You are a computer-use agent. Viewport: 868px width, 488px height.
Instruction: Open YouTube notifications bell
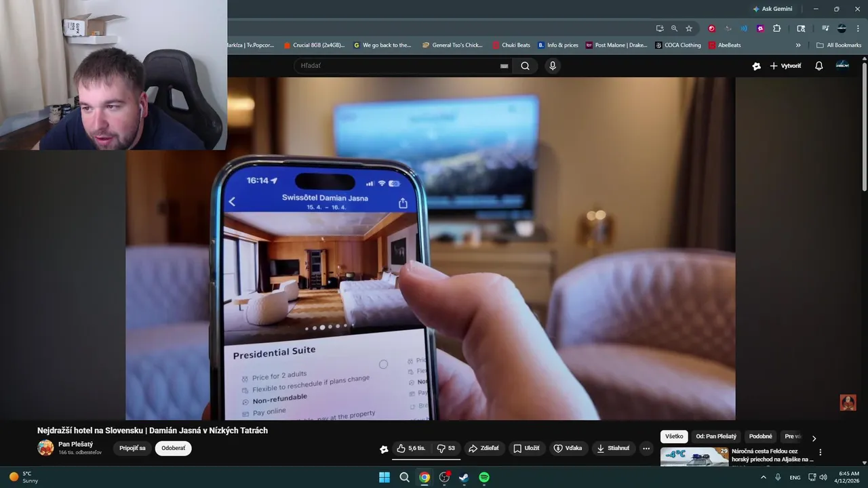(x=818, y=66)
